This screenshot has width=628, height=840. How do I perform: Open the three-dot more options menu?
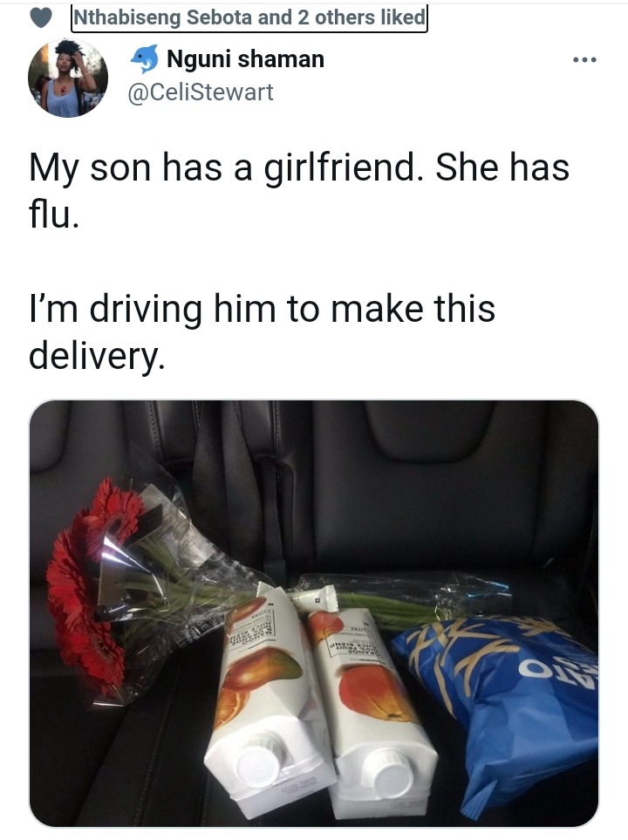[x=584, y=60]
